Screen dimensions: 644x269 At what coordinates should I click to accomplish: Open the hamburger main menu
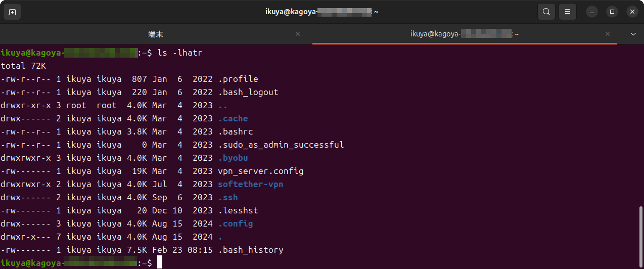click(568, 12)
